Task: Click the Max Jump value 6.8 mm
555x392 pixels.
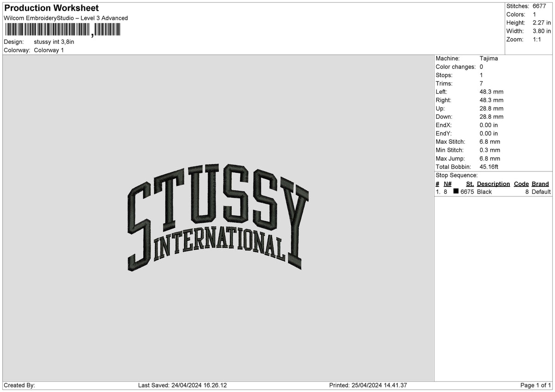Action: pyautogui.click(x=490, y=159)
